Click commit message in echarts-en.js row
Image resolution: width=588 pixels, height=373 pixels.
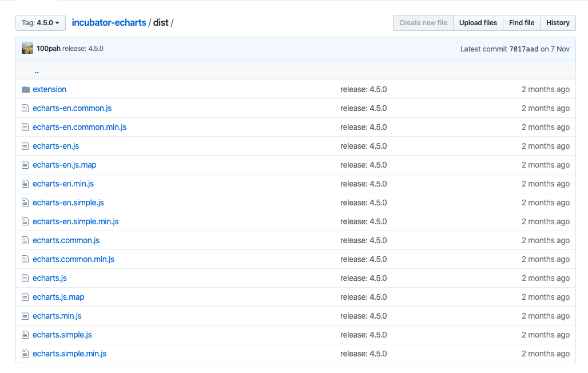[363, 146]
